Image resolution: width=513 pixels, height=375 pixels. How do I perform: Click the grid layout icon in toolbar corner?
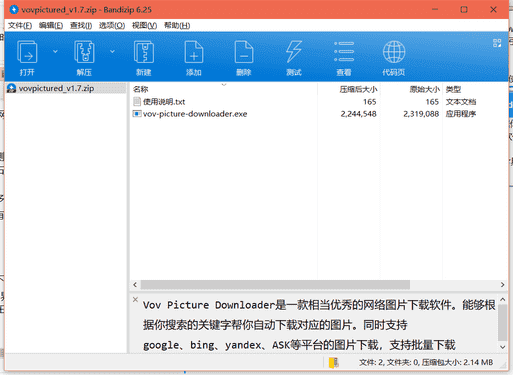497,43
